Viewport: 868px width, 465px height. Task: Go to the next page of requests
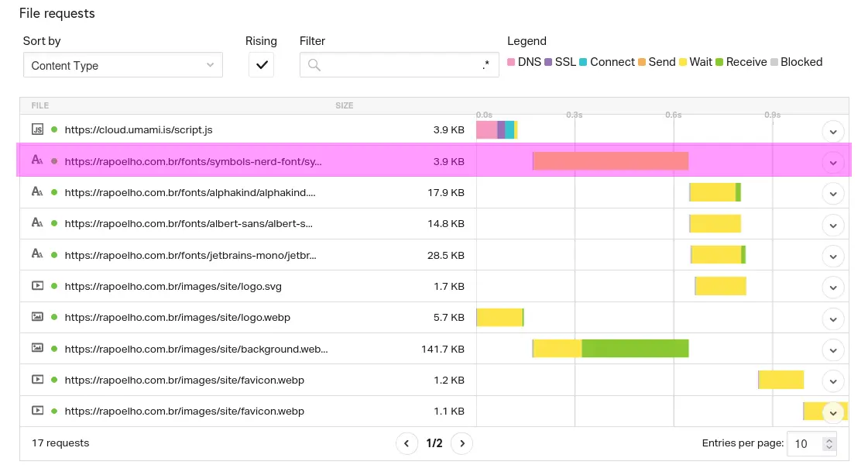[461, 443]
